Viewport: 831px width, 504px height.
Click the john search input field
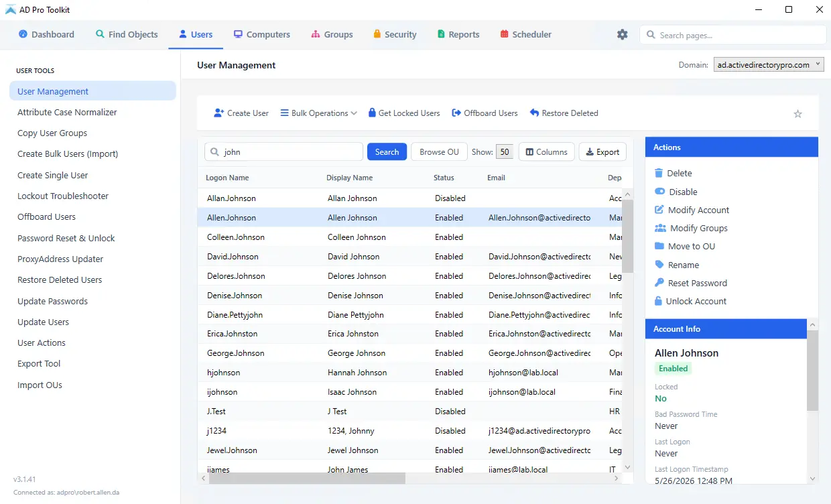coord(283,152)
